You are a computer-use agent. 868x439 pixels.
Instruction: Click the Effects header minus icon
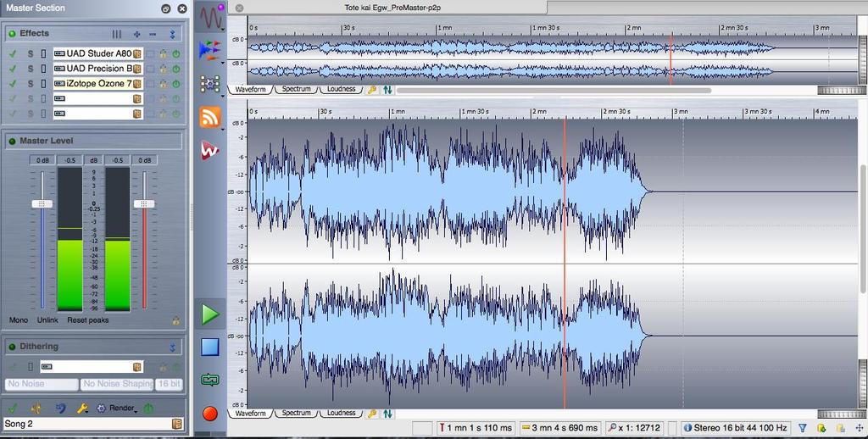[x=153, y=34]
